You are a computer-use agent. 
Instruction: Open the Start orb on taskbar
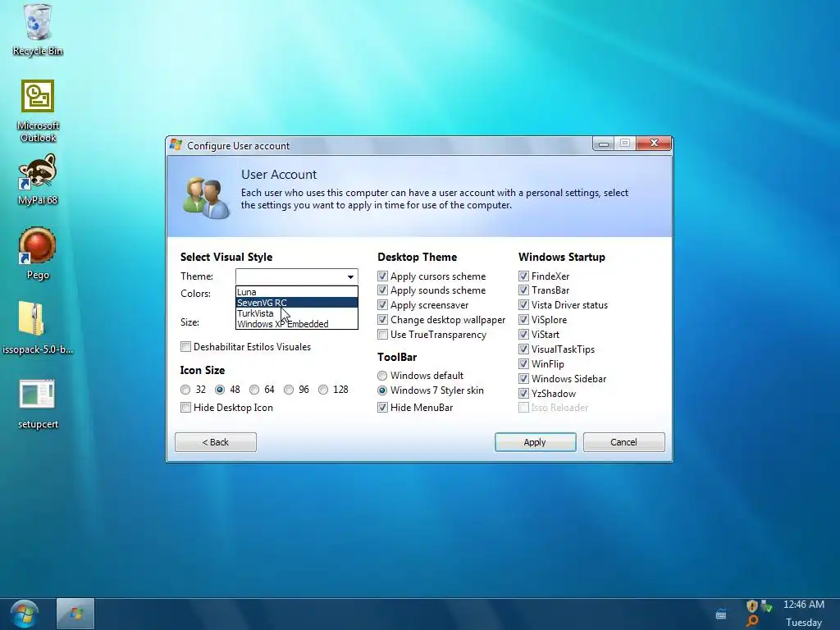click(24, 614)
